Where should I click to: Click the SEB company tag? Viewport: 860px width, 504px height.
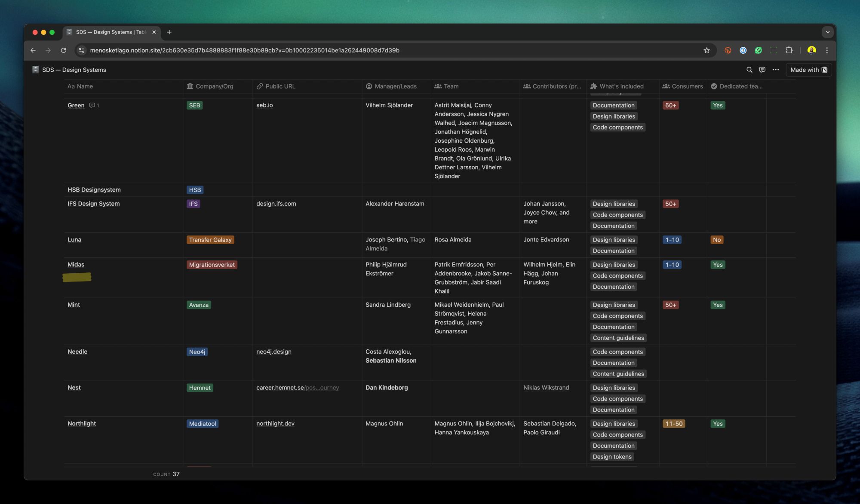(x=194, y=105)
